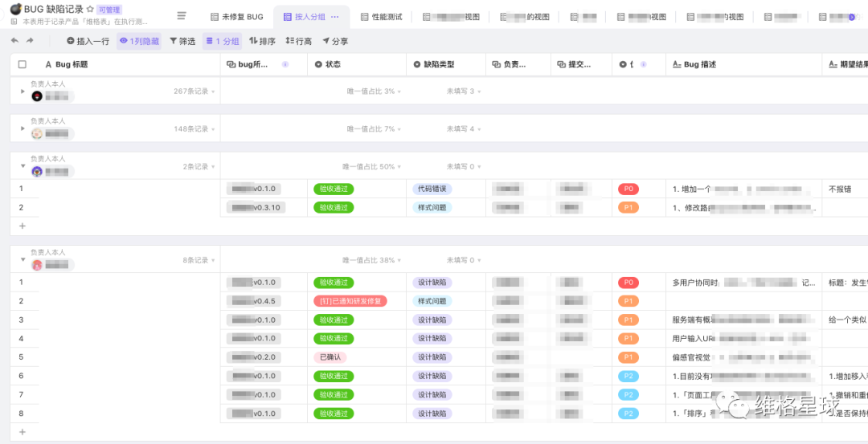Click 插入一行 to insert a row
868x444 pixels.
(88, 41)
